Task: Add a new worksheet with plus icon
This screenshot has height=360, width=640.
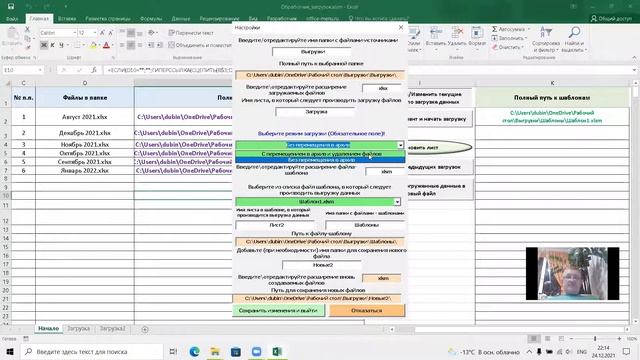Action: click(x=145, y=329)
